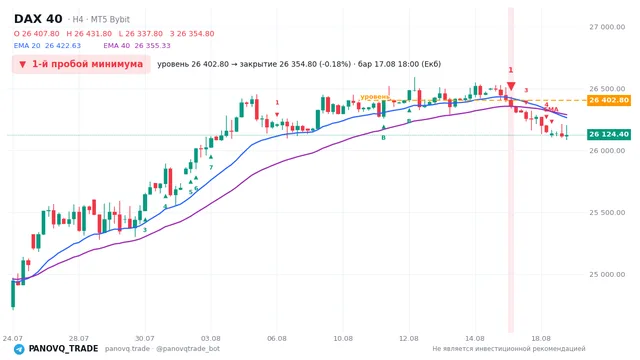Click the large red breakout triangle marker

pyautogui.click(x=511, y=86)
